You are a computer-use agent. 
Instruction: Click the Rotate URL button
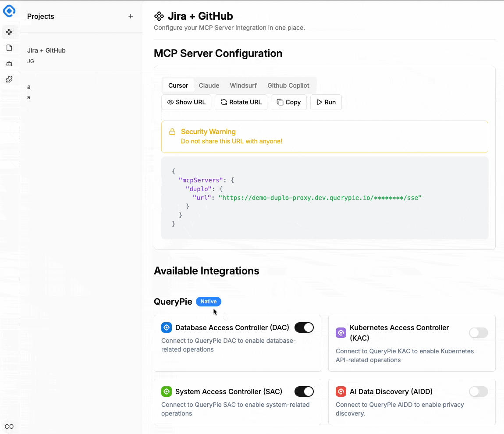(x=241, y=102)
